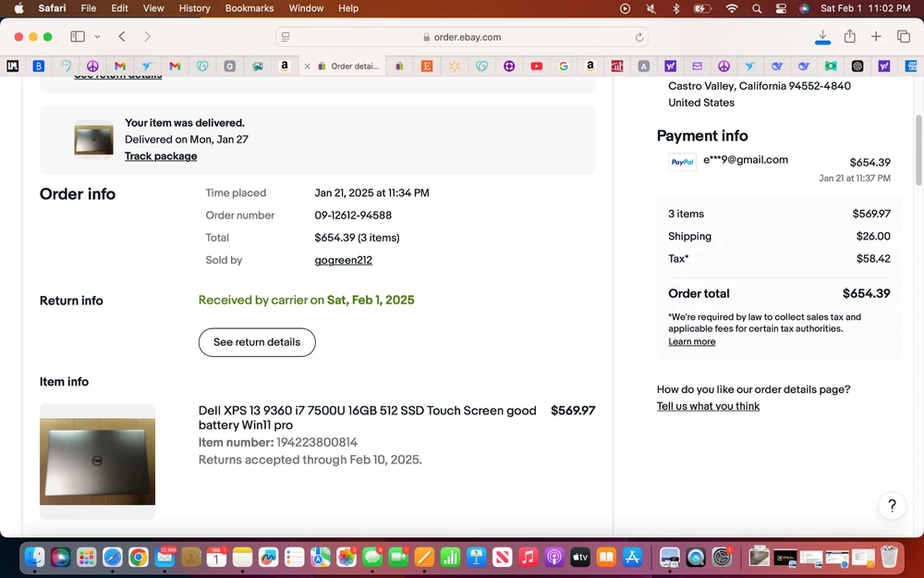Click the Dell XPS laptop thumbnail

[97, 461]
